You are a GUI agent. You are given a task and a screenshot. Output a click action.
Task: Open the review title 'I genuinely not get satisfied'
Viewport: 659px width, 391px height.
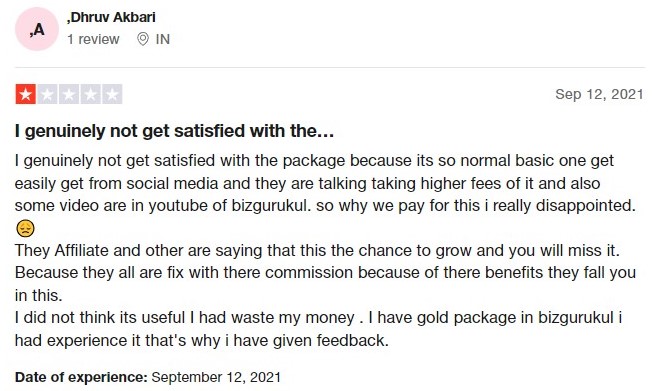click(174, 131)
